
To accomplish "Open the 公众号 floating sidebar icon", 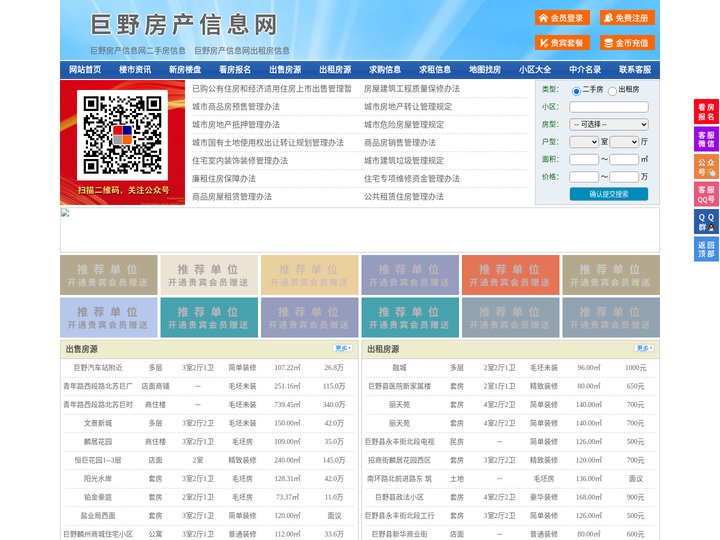I will (x=706, y=167).
